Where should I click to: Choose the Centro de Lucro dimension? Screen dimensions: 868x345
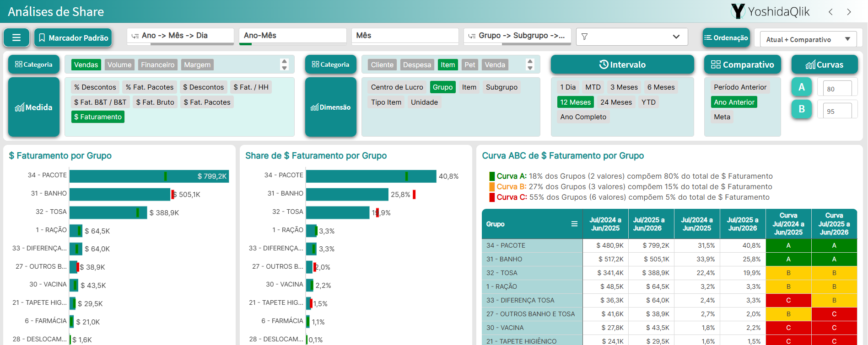point(397,87)
